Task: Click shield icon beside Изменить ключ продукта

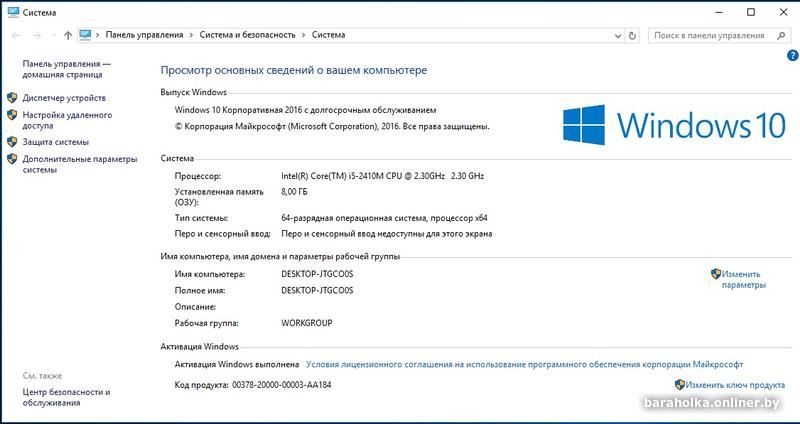Action: pos(680,385)
